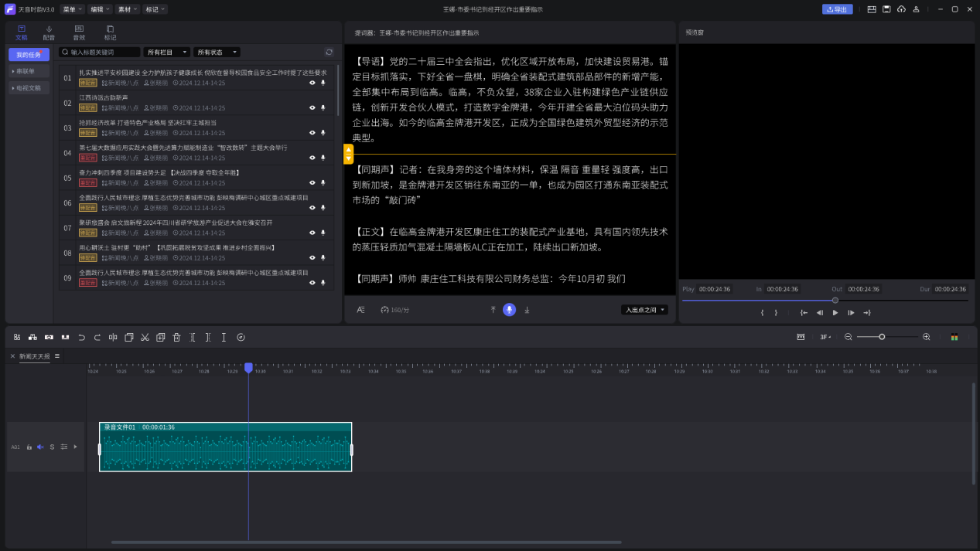Toggle the audio level meter icon
Screen dimensions: 980x551
click(954, 337)
